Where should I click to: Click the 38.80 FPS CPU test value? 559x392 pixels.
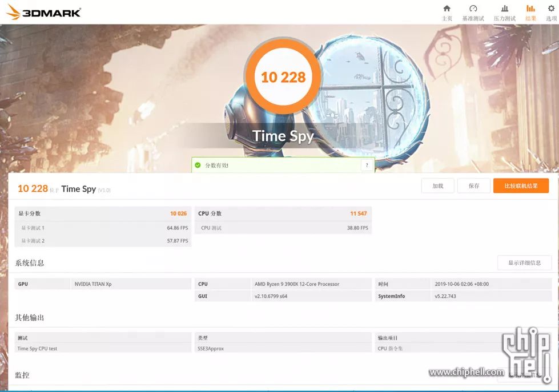point(357,228)
